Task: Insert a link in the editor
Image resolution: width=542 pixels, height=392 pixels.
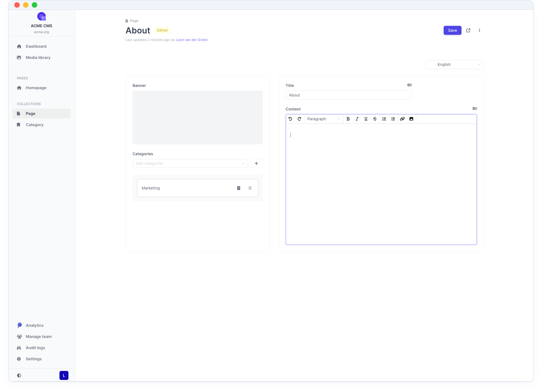Action: click(402, 119)
